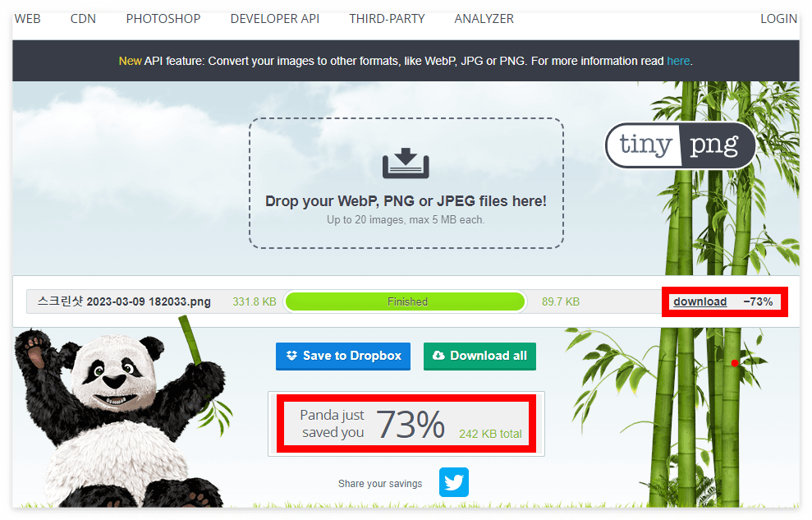Image resolution: width=812 pixels, height=520 pixels.
Task: Click the 'Drop your WebP, PNG or JPEG files here!' text
Action: (x=406, y=201)
